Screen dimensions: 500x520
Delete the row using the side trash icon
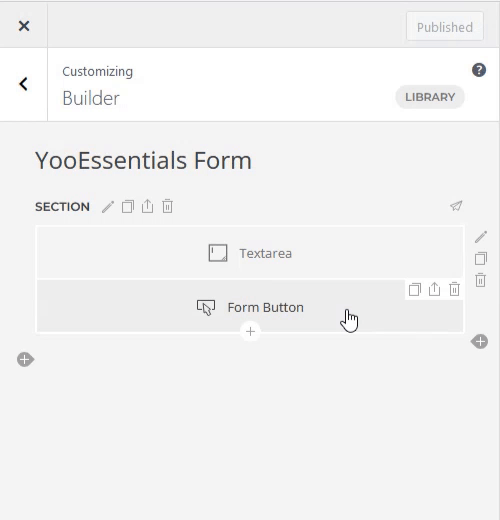click(480, 280)
